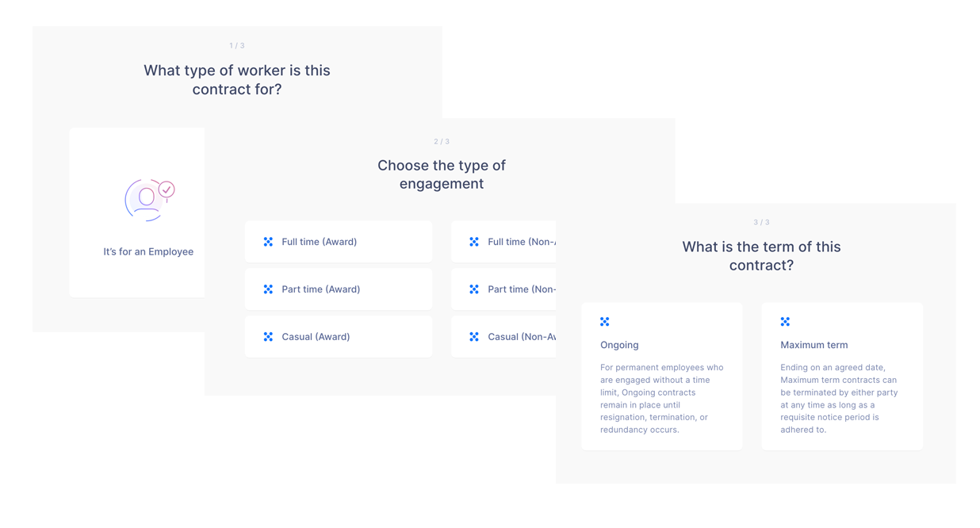Click the 3 / 3 step indicator

(761, 223)
